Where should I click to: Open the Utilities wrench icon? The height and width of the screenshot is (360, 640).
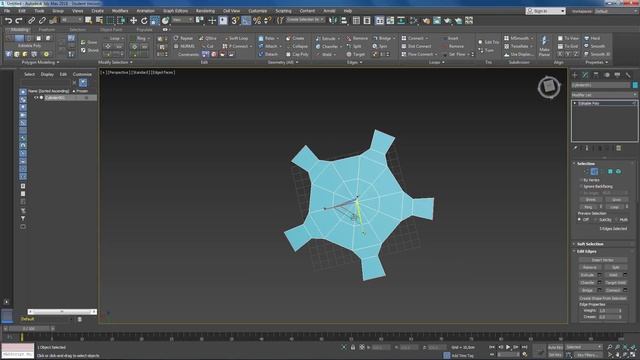[x=628, y=75]
